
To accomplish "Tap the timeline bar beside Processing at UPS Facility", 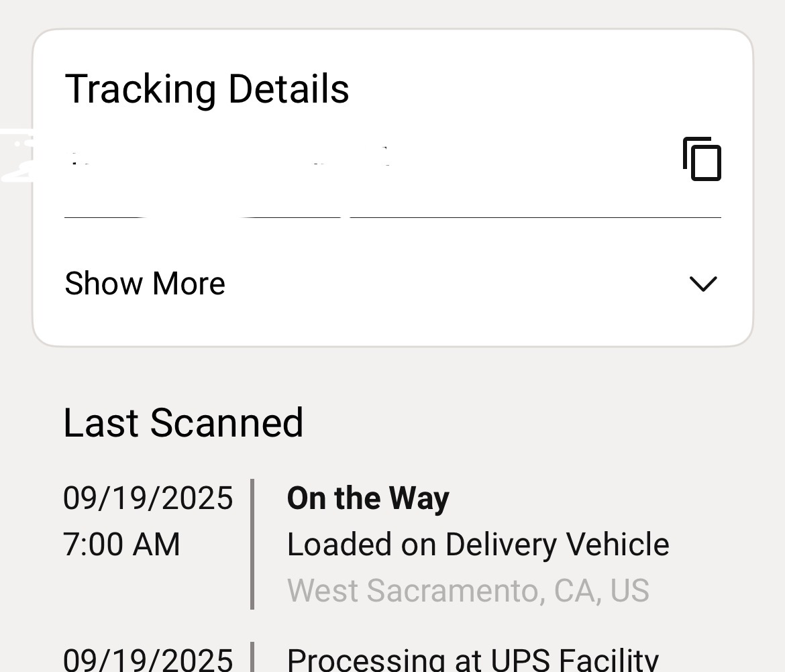I will (x=252, y=659).
